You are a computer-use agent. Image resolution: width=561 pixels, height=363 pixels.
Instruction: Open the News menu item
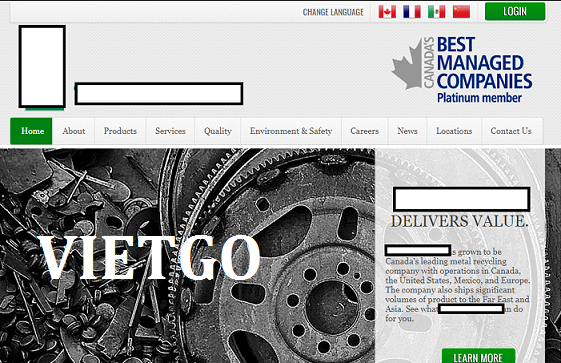(x=407, y=131)
